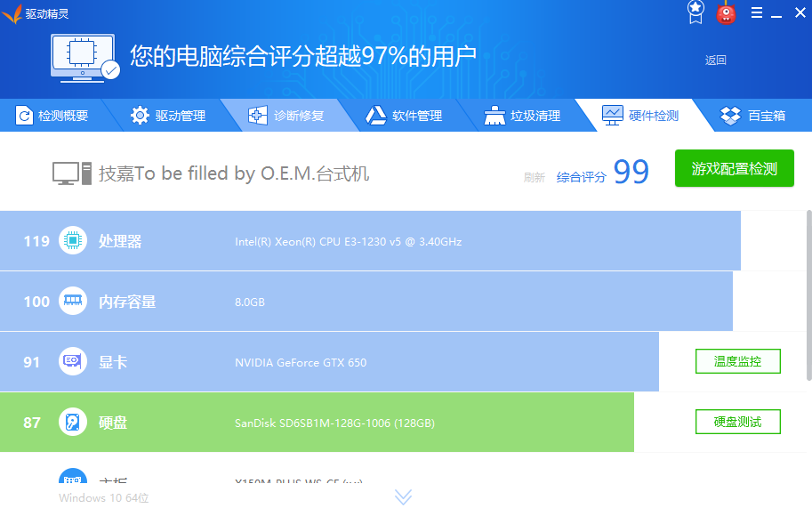Go to the 软件管理 tab
Image resolution: width=812 pixels, height=508 pixels.
pos(405,116)
